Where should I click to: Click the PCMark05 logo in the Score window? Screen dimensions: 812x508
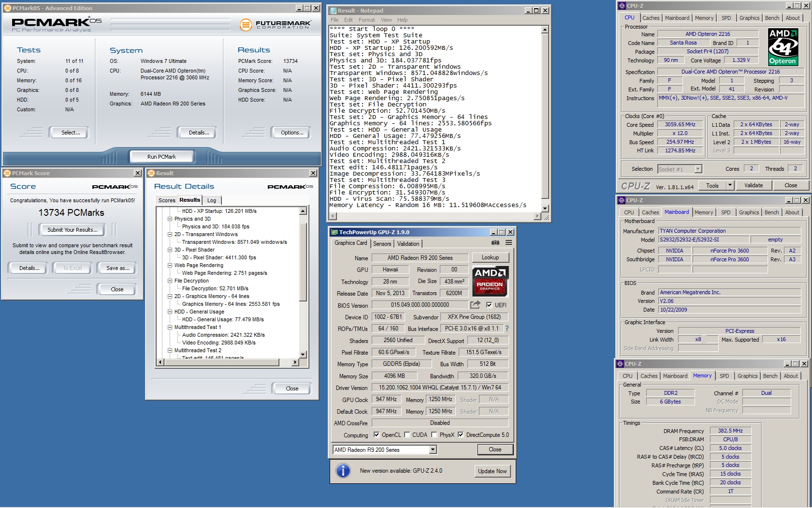115,187
